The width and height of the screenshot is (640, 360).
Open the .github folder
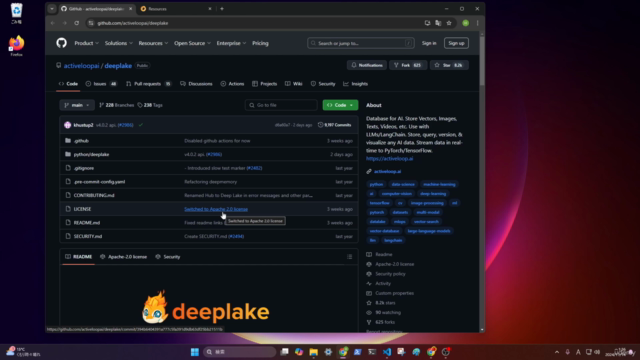point(81,141)
